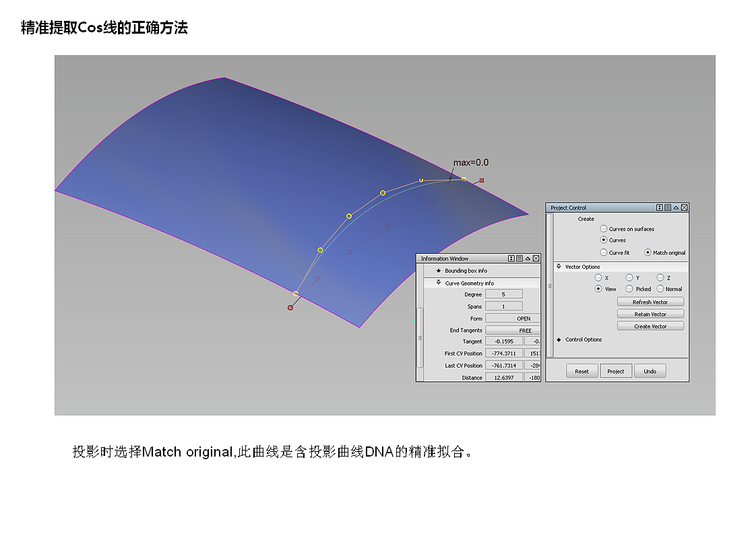
Task: Collapse the Project Control window with the triangle icon
Action: [x=676, y=207]
